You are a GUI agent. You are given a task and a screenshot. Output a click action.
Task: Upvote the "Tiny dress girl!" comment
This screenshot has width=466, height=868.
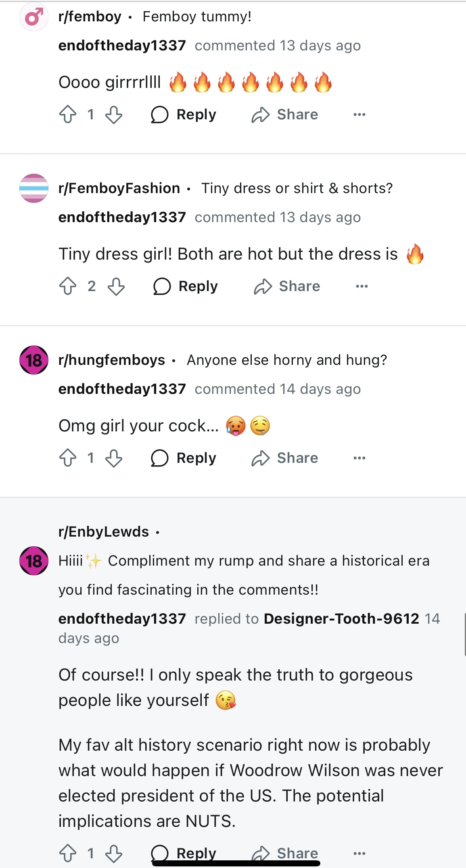click(x=68, y=286)
